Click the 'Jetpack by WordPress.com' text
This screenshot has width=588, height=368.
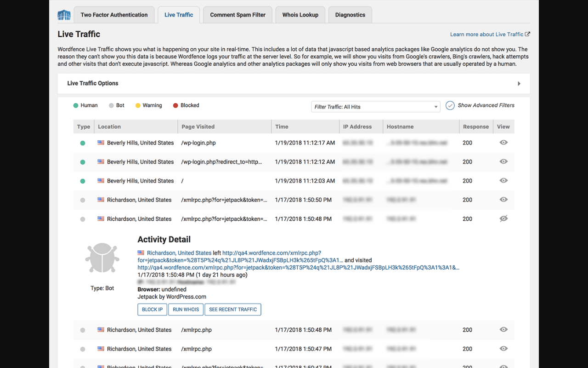[x=172, y=297]
